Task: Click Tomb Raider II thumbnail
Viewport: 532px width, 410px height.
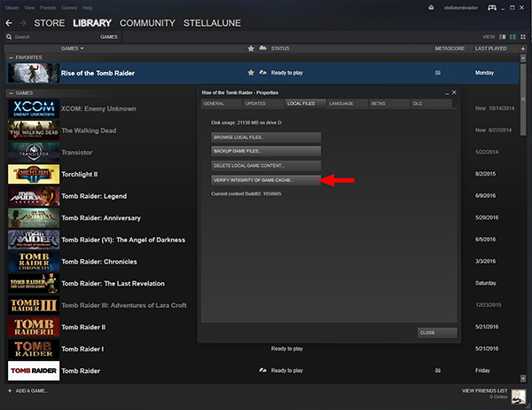Action: (34, 327)
